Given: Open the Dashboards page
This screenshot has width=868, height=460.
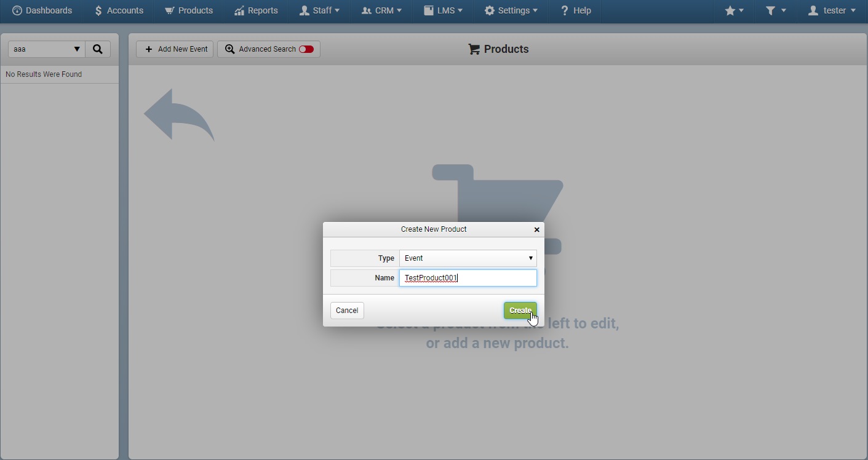Looking at the screenshot, I should [42, 10].
